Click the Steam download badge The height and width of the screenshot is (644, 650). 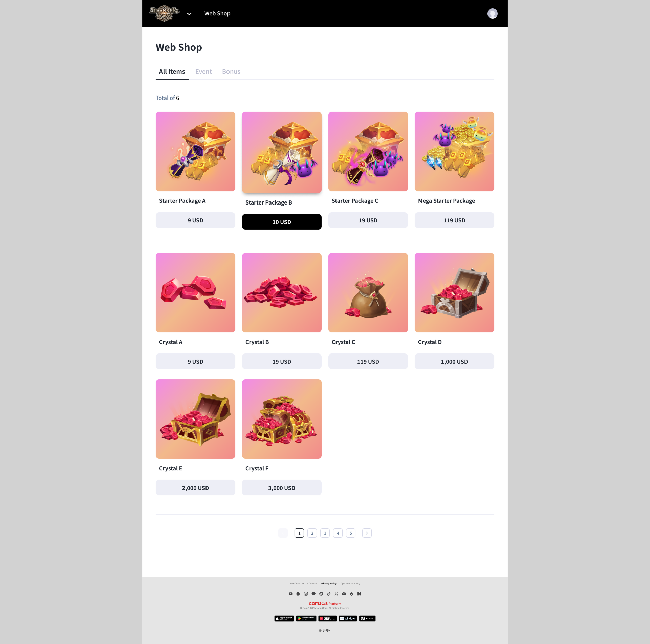(x=367, y=619)
